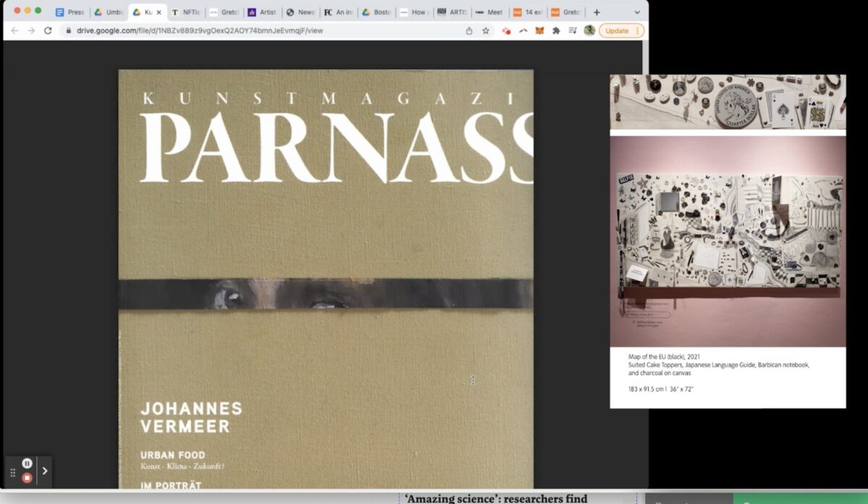Screen dimensions: 868x504
Task: Switch to the FC An in tab
Action: [339, 12]
